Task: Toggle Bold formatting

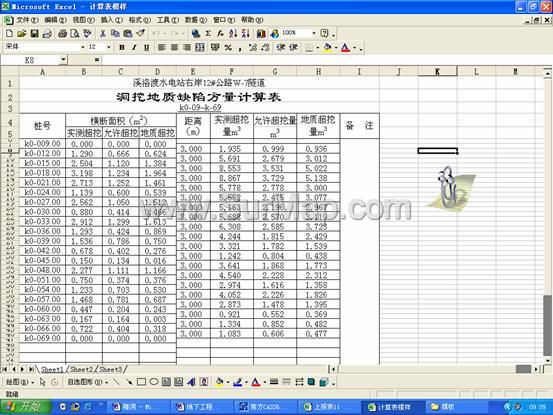Action: point(122,47)
